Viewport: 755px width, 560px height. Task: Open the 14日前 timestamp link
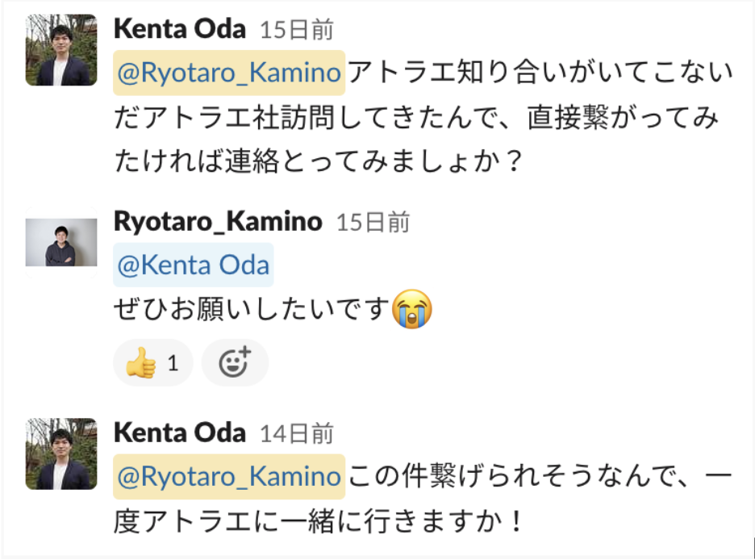[x=297, y=434]
